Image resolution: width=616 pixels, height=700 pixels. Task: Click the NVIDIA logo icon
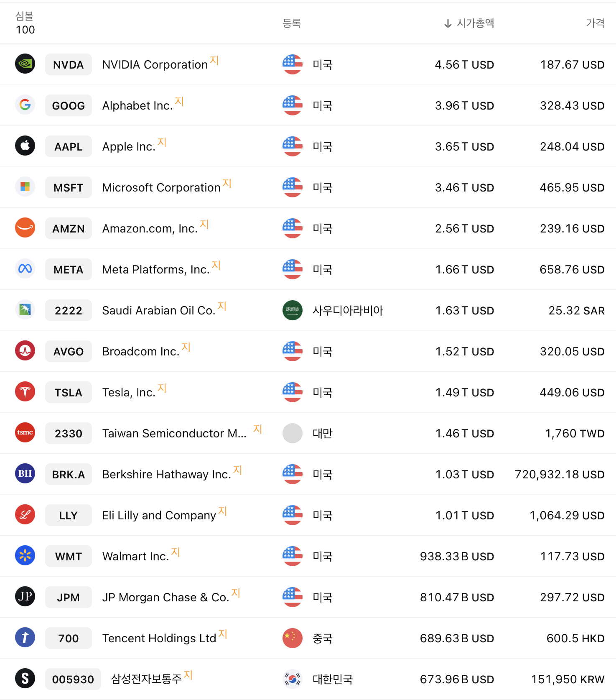coord(25,64)
